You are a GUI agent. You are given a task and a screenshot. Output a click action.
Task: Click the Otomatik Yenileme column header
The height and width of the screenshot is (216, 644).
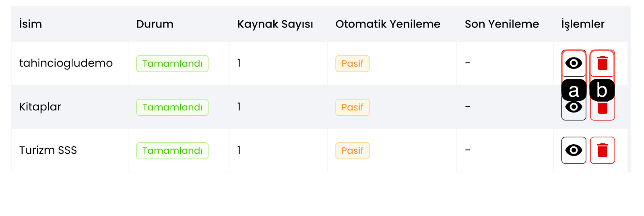coord(388,24)
